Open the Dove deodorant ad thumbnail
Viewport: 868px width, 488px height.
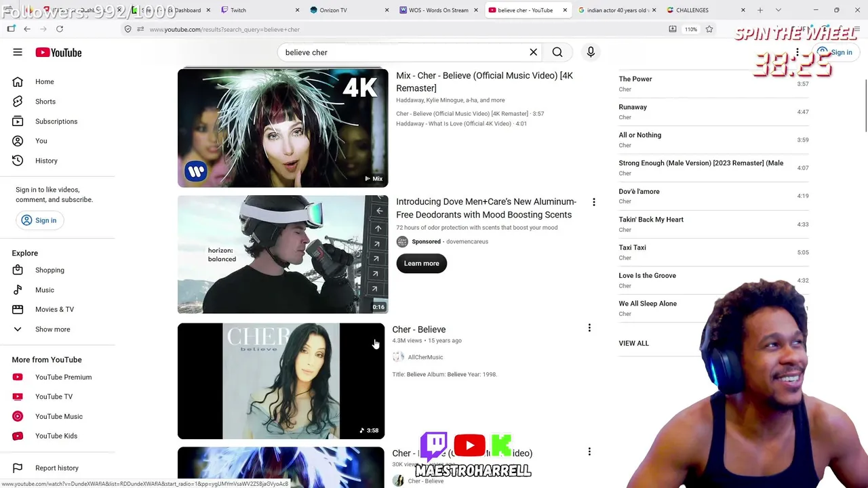[x=283, y=254]
